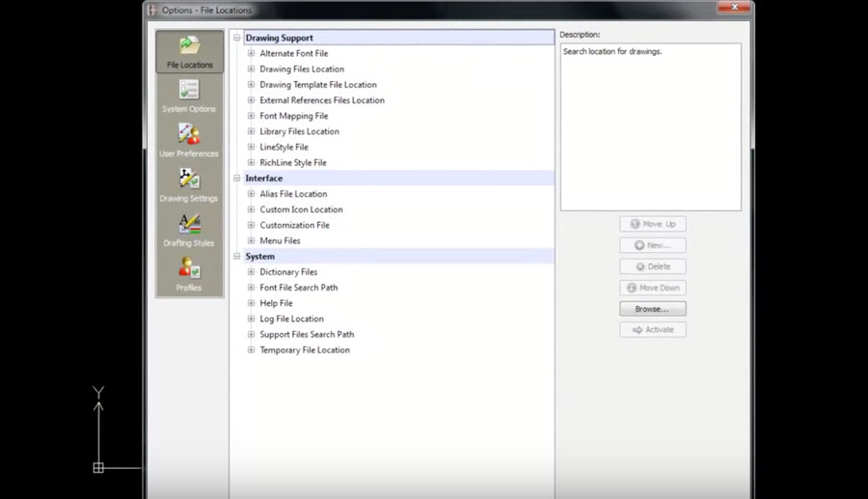Click the Options dialog title bar icon

pyautogui.click(x=152, y=10)
